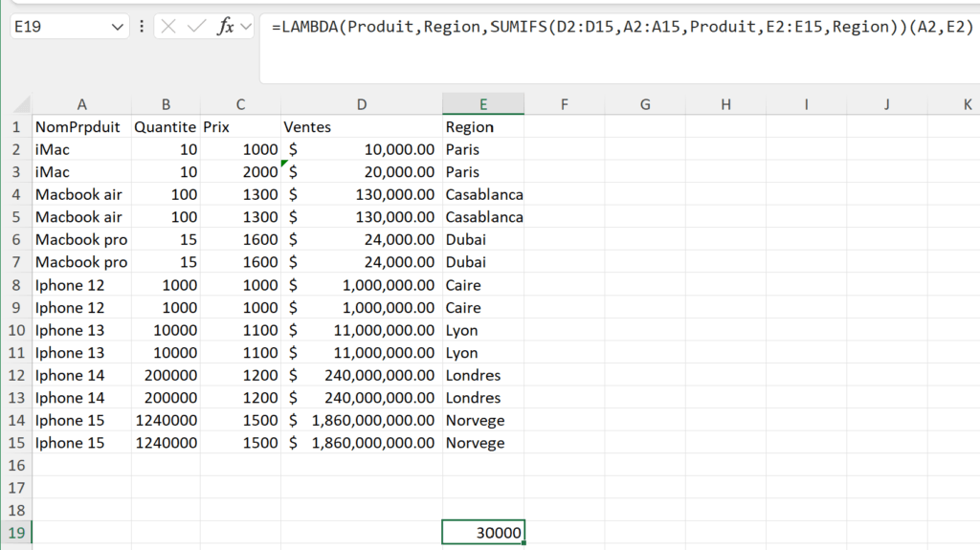Click sales value 20,000.00 in row 3
980x550 pixels.
coord(362,172)
